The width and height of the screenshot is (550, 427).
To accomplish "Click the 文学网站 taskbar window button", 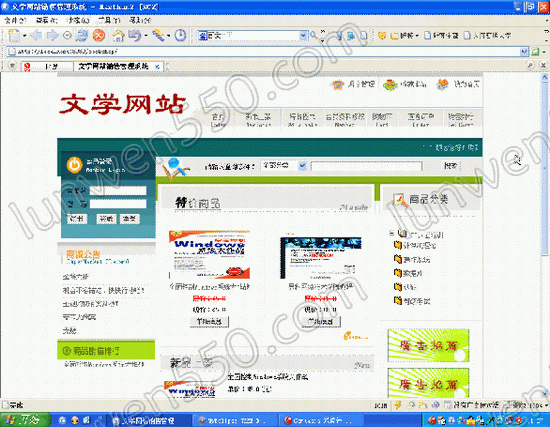I will click(x=149, y=420).
